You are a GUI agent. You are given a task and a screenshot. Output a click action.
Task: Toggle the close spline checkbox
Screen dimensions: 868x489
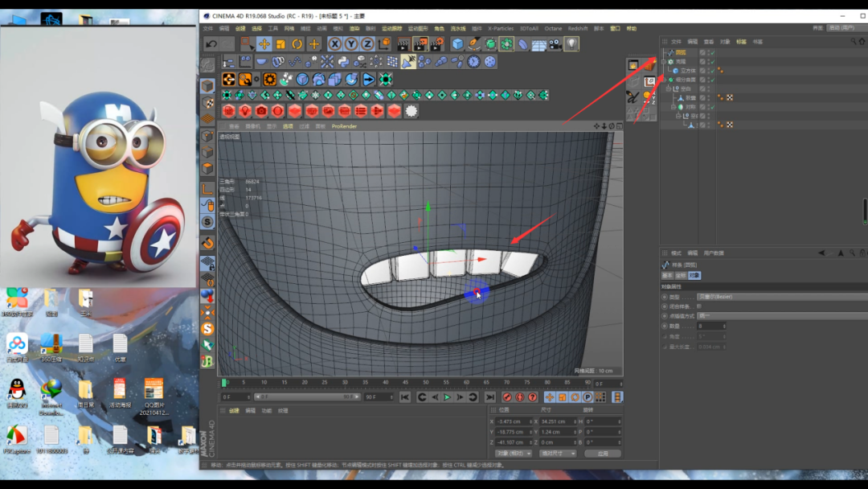coord(699,306)
